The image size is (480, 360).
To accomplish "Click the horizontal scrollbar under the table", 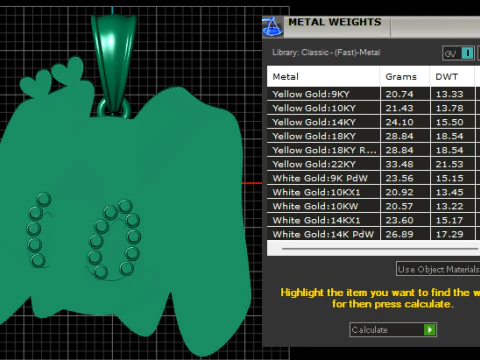I will (x=380, y=249).
